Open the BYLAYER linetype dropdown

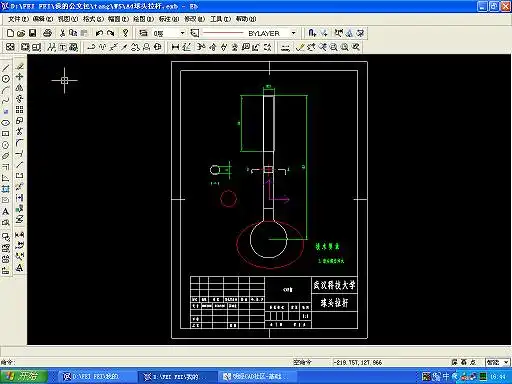coord(293,33)
